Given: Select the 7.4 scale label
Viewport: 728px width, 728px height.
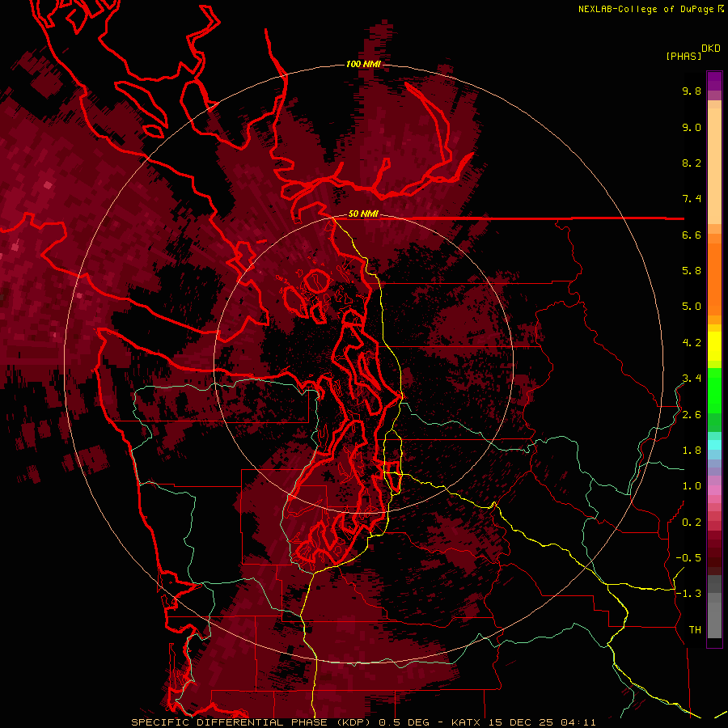Looking at the screenshot, I should (x=692, y=199).
